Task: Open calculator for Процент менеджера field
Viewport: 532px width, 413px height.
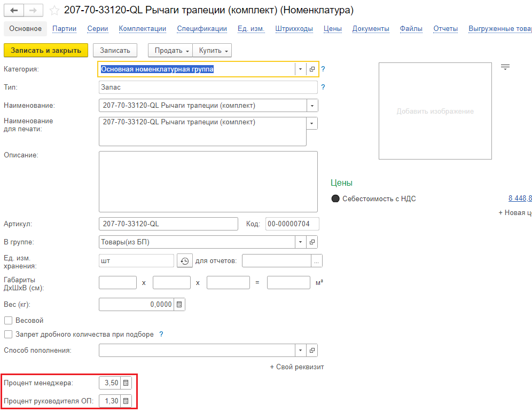Action: tap(126, 383)
